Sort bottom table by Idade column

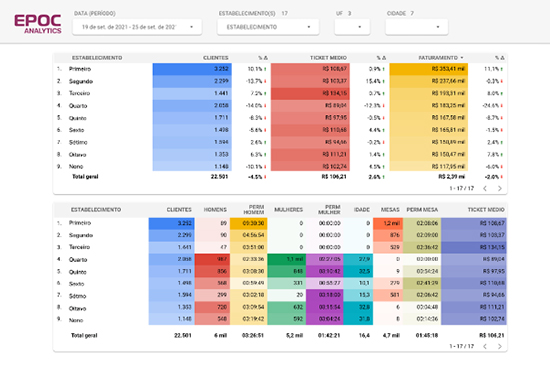coord(362,210)
